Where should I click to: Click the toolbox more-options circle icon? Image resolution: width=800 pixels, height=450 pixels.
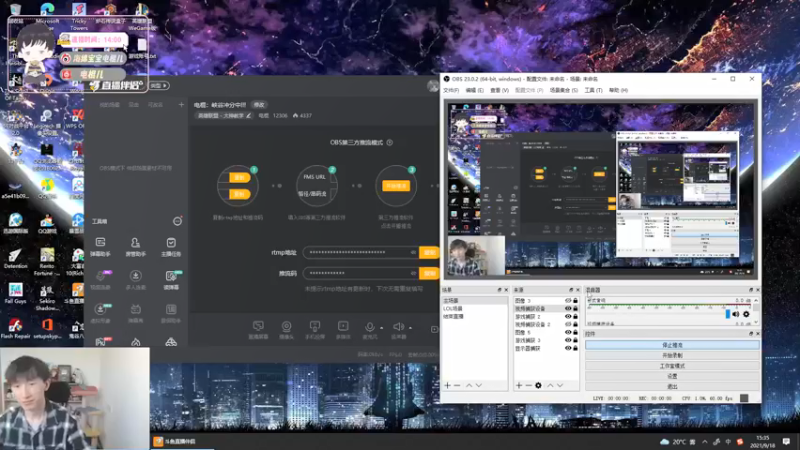(177, 221)
